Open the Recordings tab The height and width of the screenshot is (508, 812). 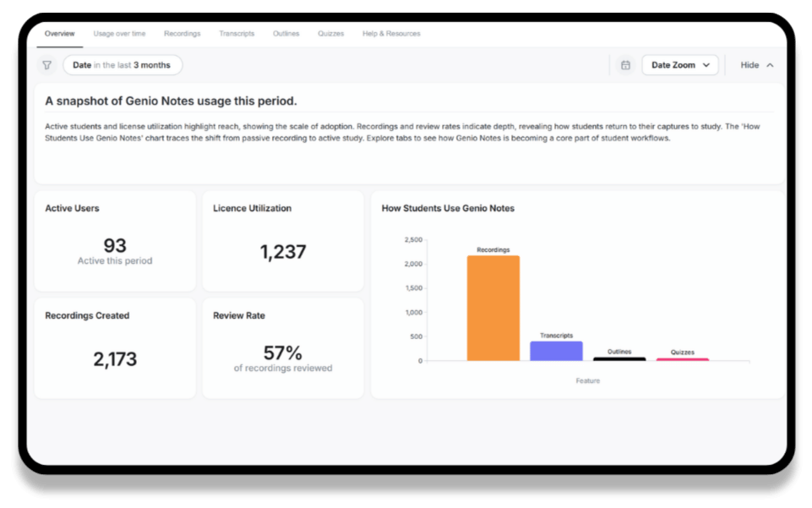182,34
